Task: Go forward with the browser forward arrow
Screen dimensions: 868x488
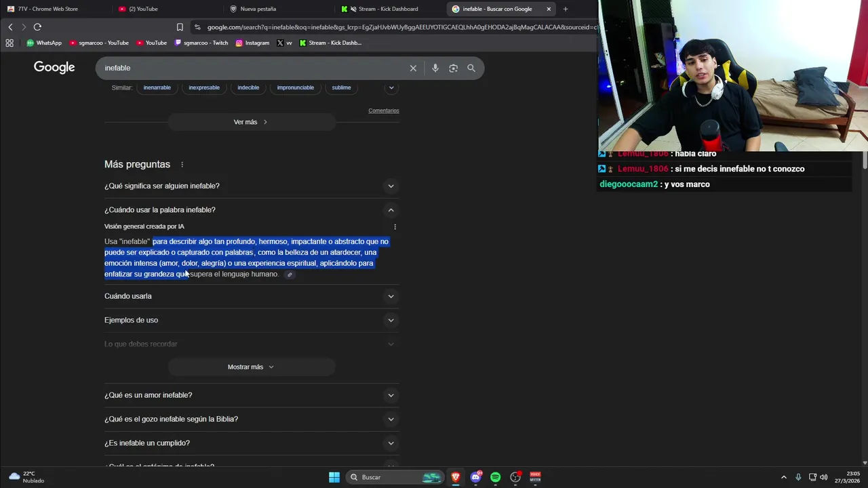Action: pyautogui.click(x=24, y=27)
